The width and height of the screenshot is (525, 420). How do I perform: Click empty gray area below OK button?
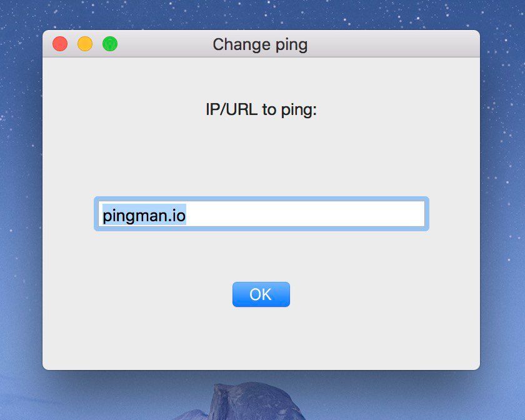(x=261, y=338)
